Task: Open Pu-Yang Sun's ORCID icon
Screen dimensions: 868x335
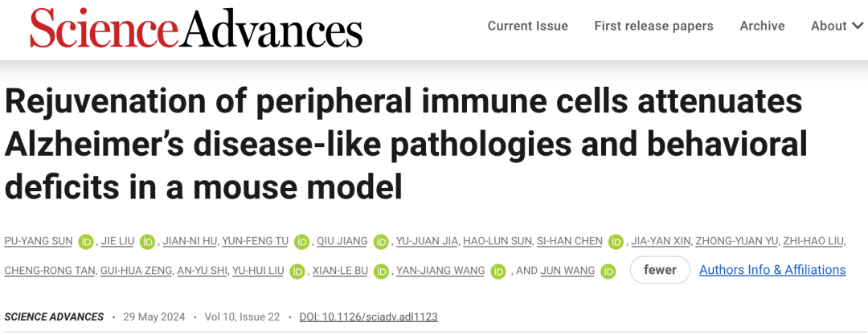Action: tap(85, 241)
